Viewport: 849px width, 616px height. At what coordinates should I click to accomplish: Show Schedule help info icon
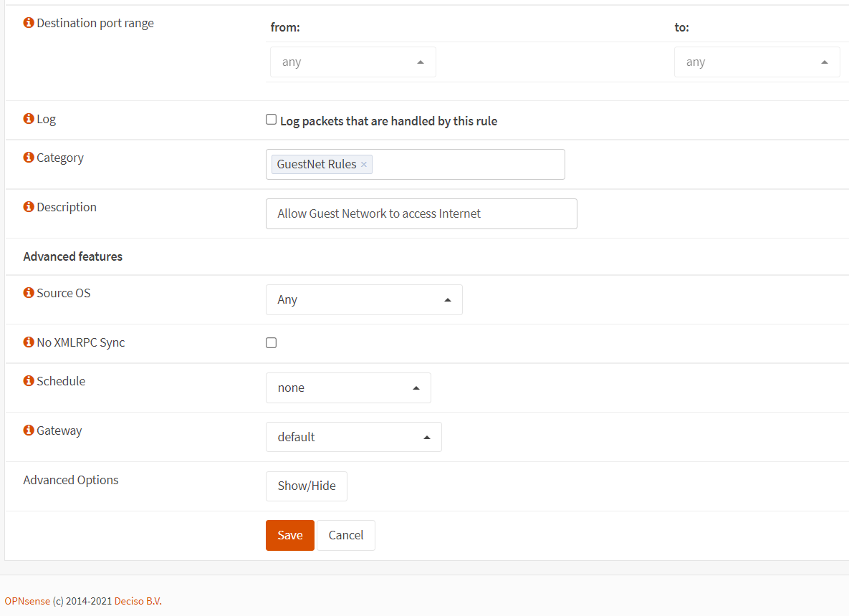pos(29,381)
